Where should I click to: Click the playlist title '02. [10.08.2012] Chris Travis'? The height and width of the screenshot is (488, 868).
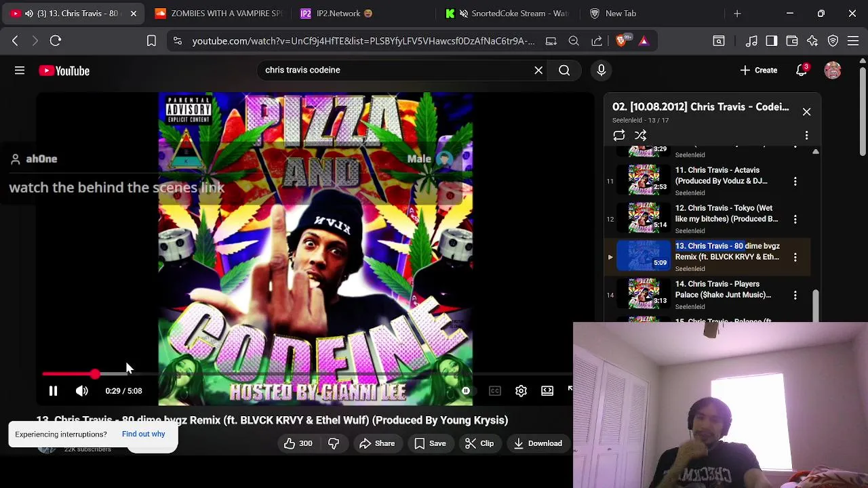click(701, 107)
